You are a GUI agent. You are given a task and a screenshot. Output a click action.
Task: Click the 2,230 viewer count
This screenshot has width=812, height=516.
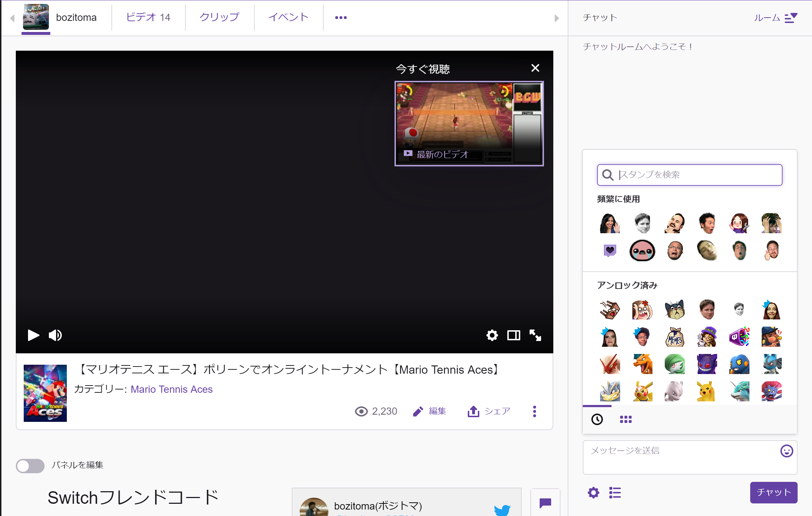[375, 411]
